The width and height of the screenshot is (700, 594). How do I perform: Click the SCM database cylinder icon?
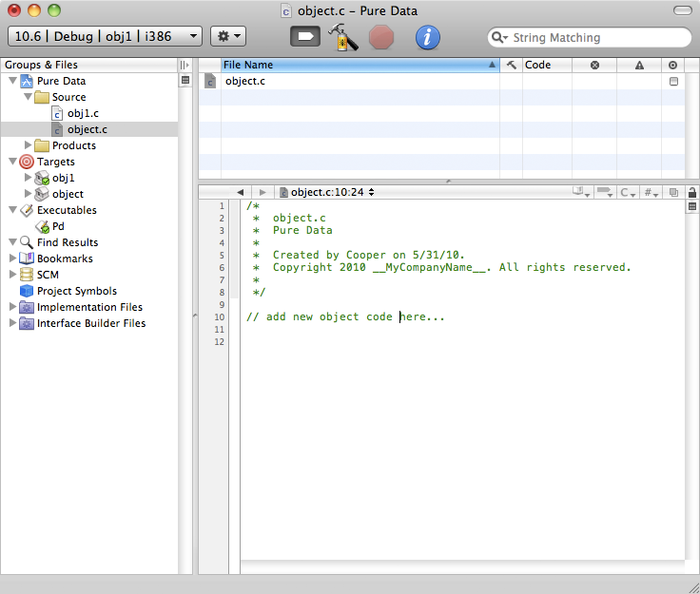click(x=27, y=275)
